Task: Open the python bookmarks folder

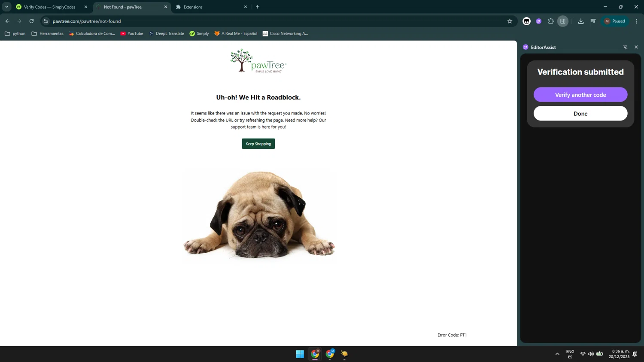Action: 15,33
